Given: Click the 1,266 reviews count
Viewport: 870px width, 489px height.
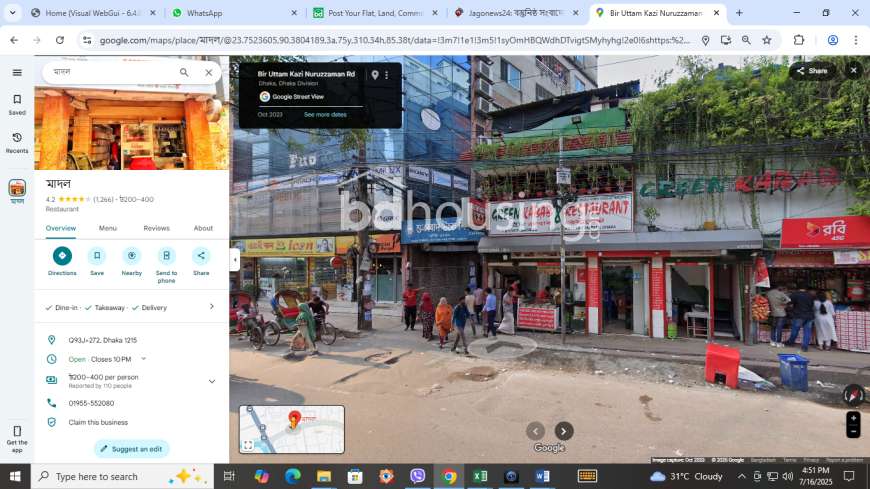Looking at the screenshot, I should 103,199.
